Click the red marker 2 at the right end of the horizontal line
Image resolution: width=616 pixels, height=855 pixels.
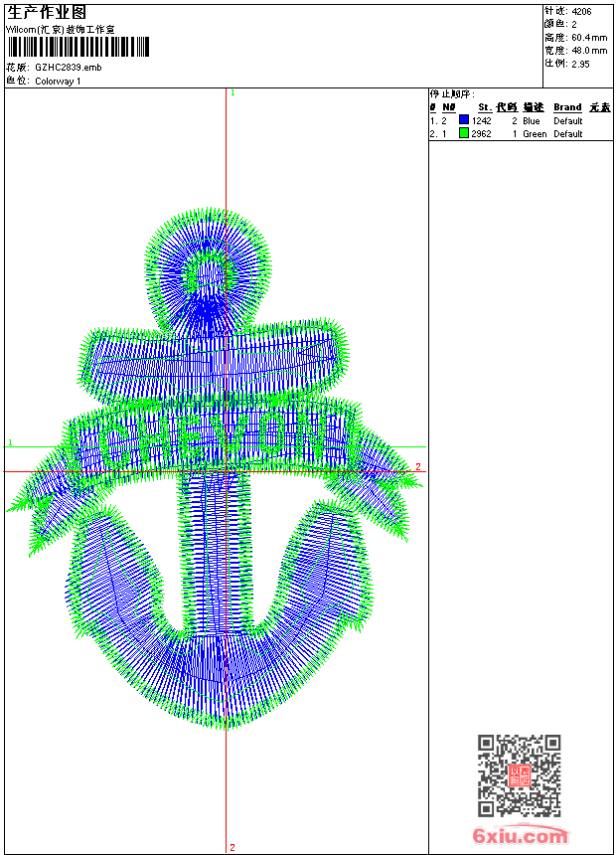418,466
